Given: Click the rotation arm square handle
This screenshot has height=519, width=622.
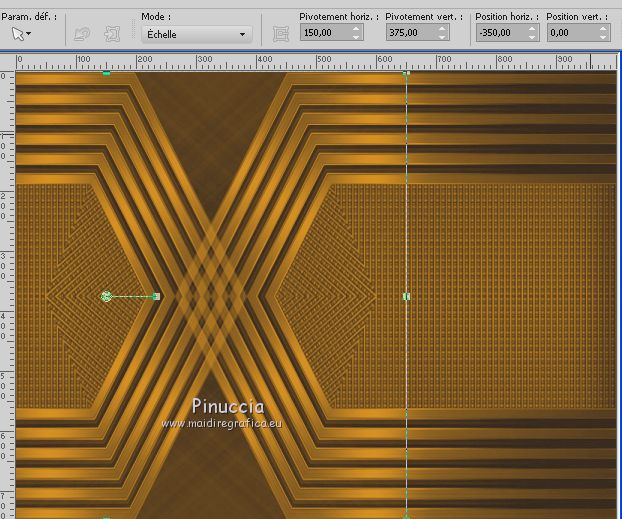Looking at the screenshot, I should 157,296.
